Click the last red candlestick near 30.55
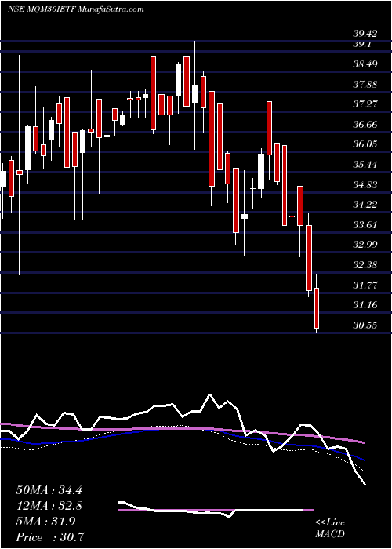392x549 pixels. coord(317,308)
